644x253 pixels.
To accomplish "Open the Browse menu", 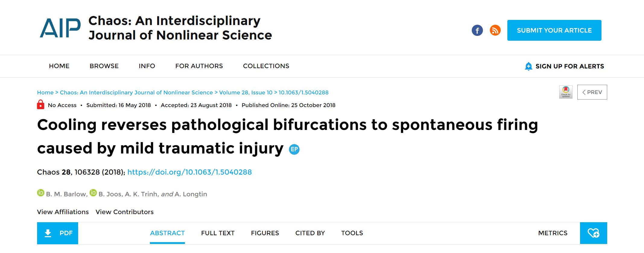I will click(x=104, y=66).
